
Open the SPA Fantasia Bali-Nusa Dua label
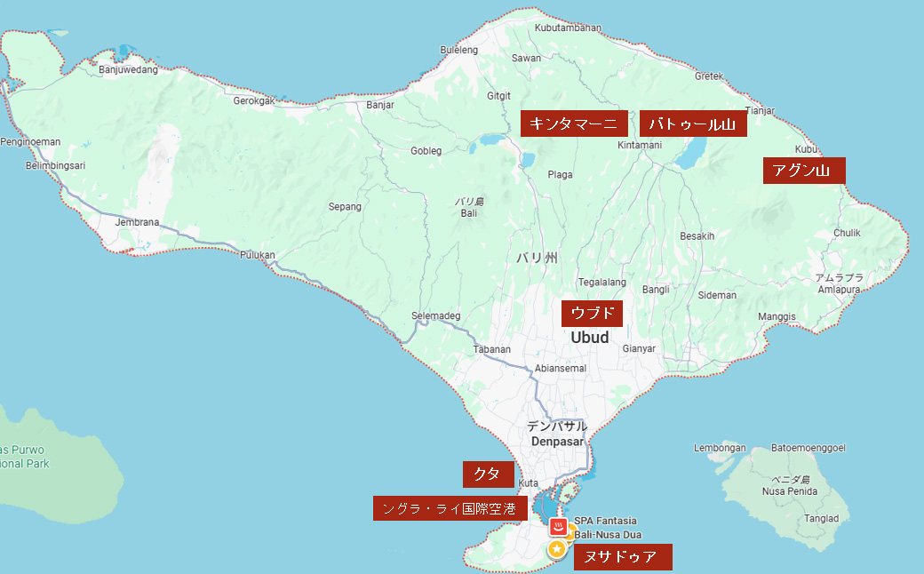607,528
